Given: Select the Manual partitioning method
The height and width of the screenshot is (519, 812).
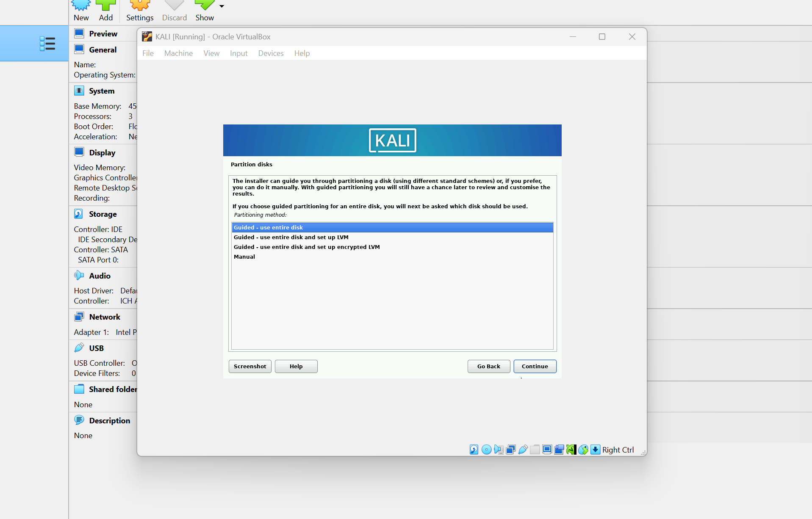Looking at the screenshot, I should [x=392, y=257].
